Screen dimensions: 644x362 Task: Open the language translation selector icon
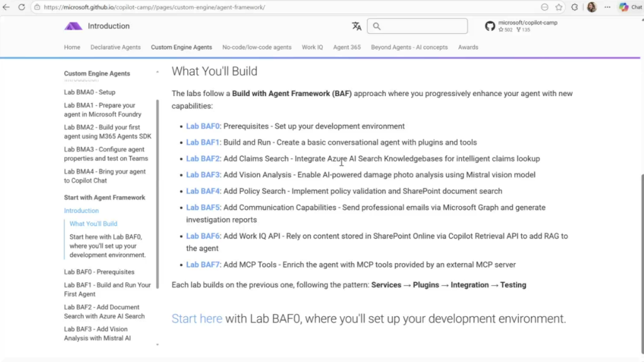(357, 26)
